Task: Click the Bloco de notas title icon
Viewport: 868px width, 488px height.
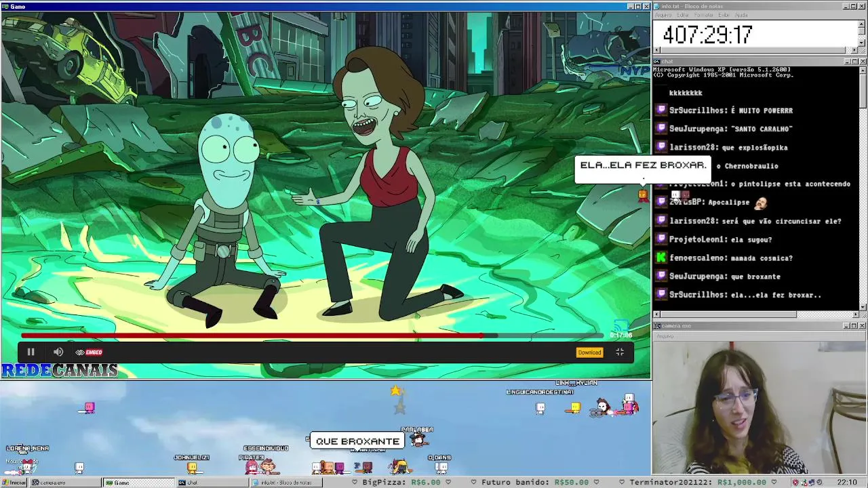Action: tap(657, 6)
